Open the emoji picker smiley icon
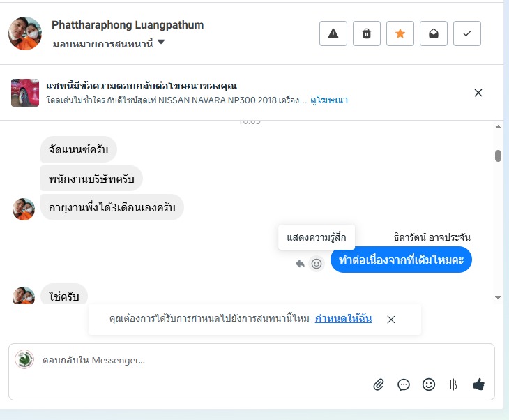Viewport: 509px width, 420px height. coord(429,384)
